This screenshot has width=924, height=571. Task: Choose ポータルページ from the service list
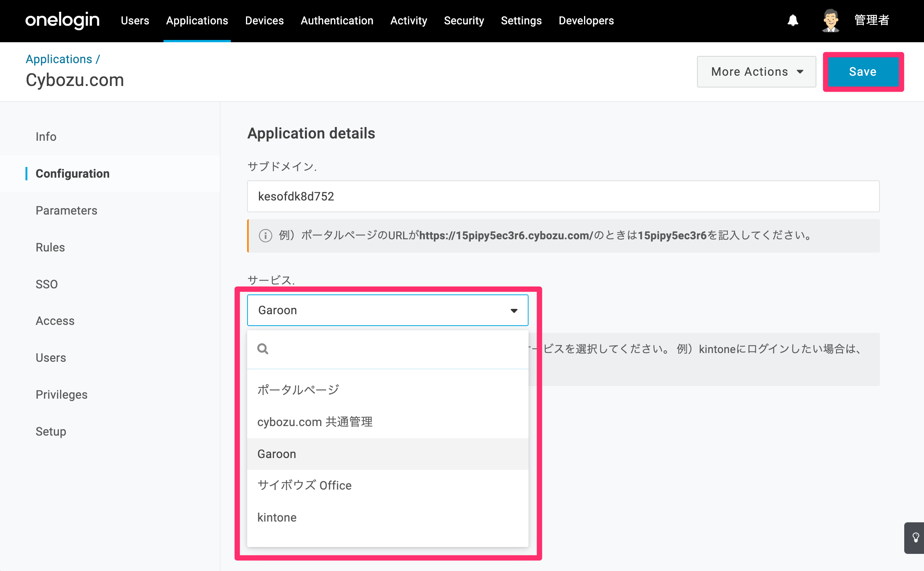387,390
